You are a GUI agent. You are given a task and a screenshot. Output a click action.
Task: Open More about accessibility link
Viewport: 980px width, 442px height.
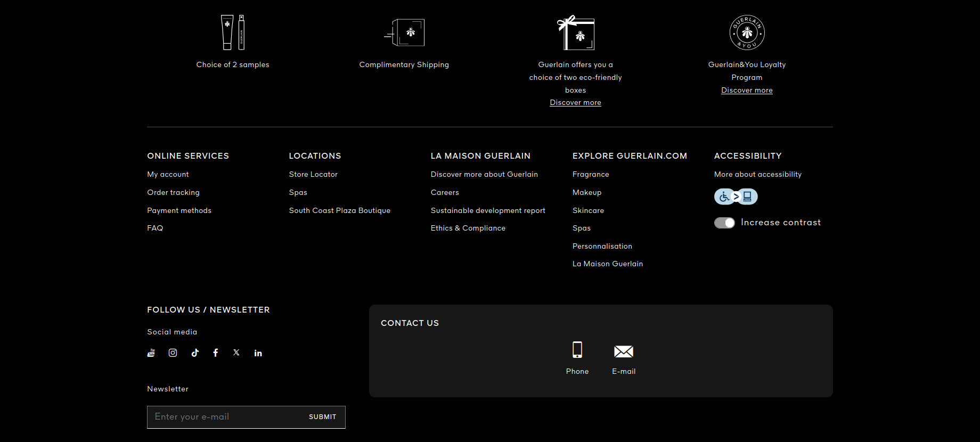[757, 175]
